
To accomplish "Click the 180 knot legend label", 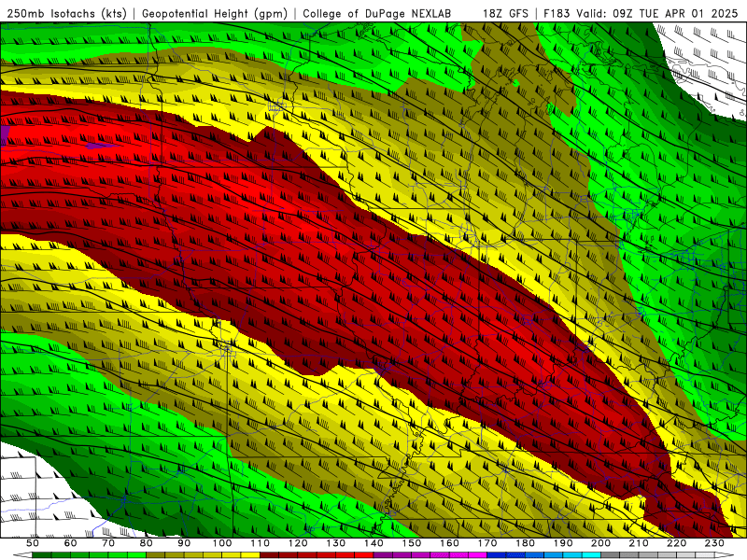I will tap(526, 543).
